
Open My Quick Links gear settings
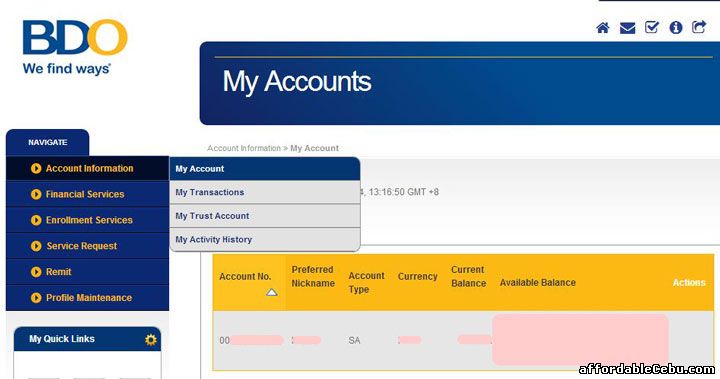(x=151, y=339)
